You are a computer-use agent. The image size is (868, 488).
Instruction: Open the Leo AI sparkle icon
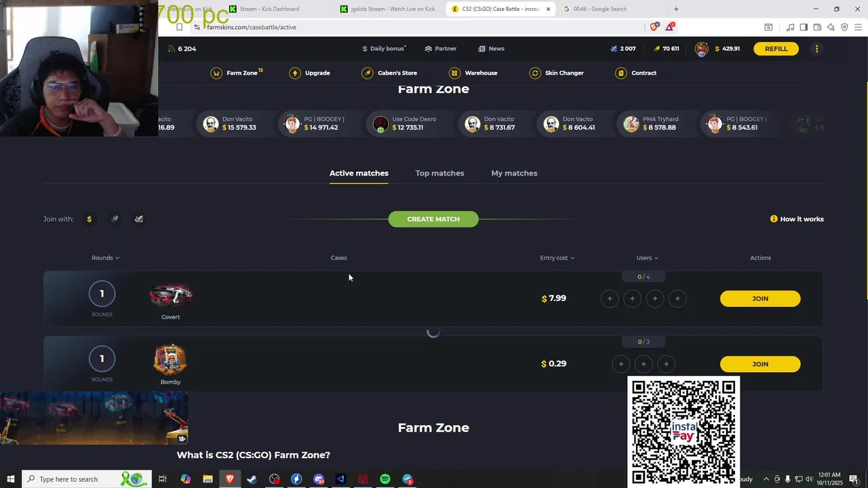coord(831,27)
